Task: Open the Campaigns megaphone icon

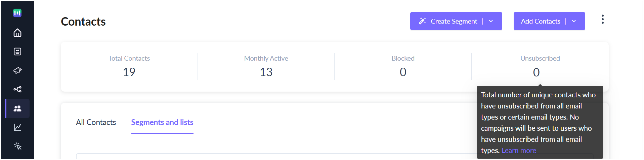Action: coord(17,70)
